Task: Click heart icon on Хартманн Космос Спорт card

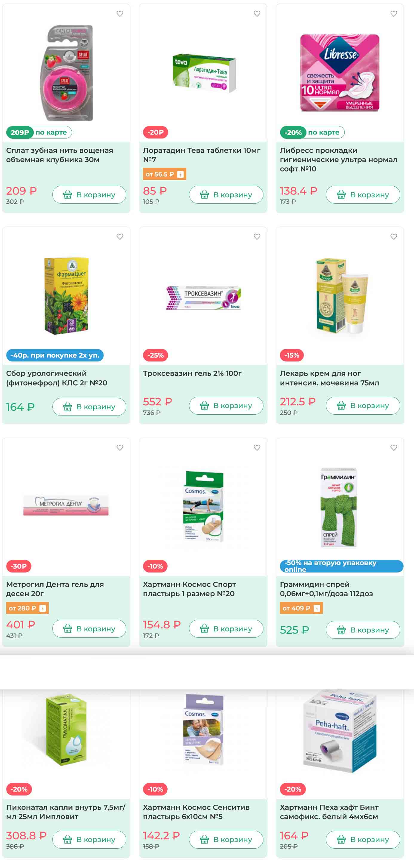Action: (x=257, y=447)
